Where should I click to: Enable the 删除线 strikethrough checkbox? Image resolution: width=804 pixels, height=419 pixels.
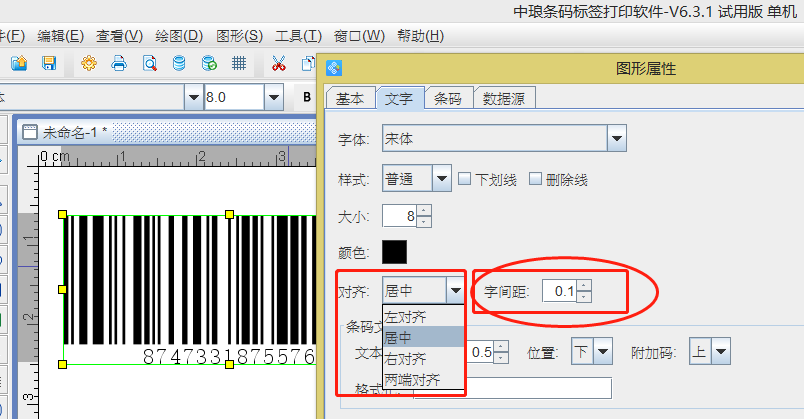tap(535, 179)
